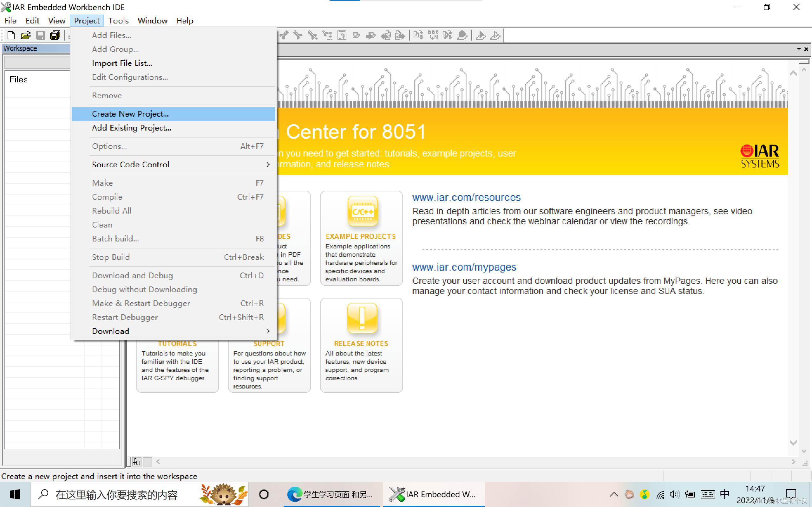Click the Save floppy disk icon
The height and width of the screenshot is (507, 812).
click(40, 35)
